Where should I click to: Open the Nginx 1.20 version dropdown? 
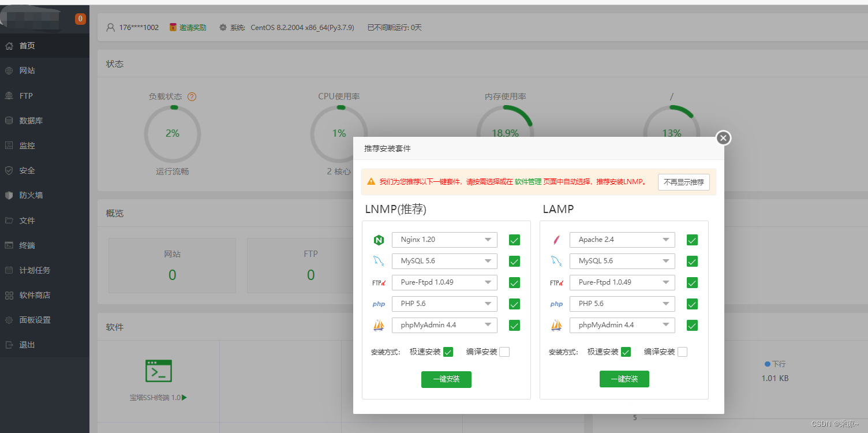pos(444,240)
